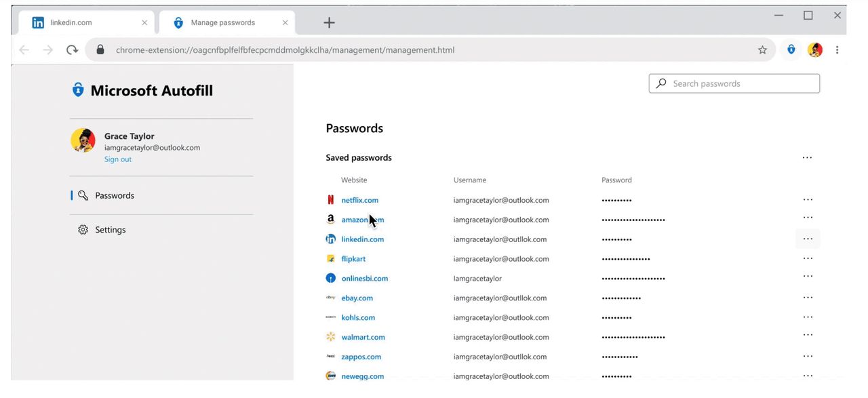Close the linkedin.com tab
868x398 pixels.
(144, 22)
